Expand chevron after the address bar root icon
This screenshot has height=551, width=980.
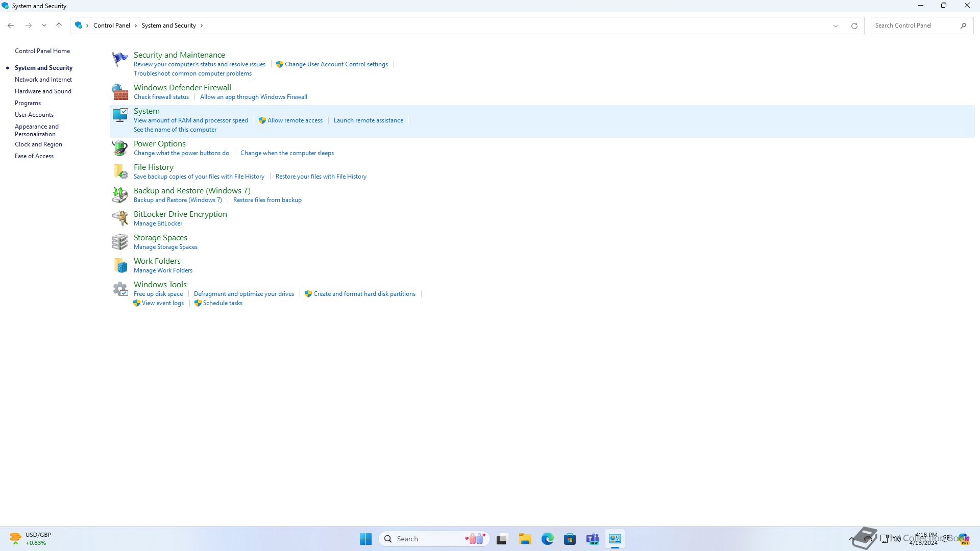(88, 26)
